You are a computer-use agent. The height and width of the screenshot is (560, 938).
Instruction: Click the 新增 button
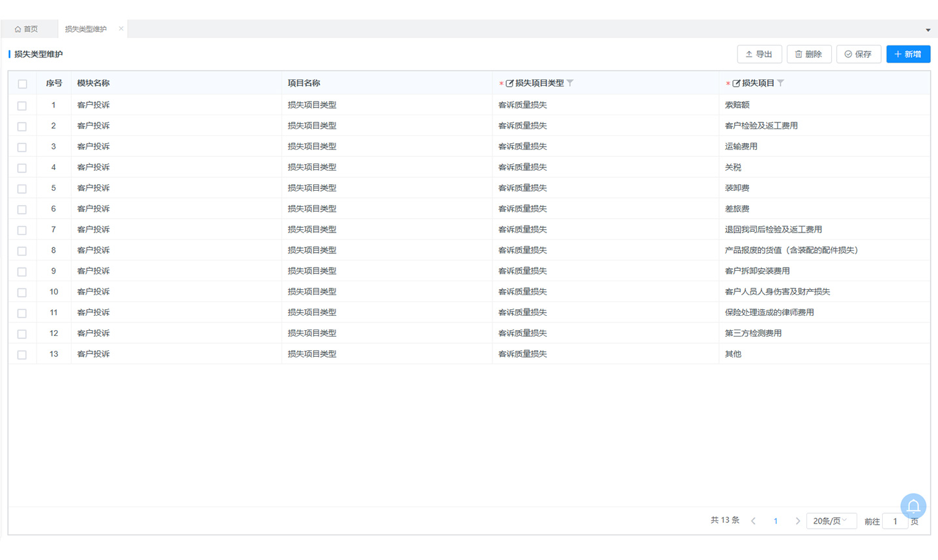(x=908, y=54)
